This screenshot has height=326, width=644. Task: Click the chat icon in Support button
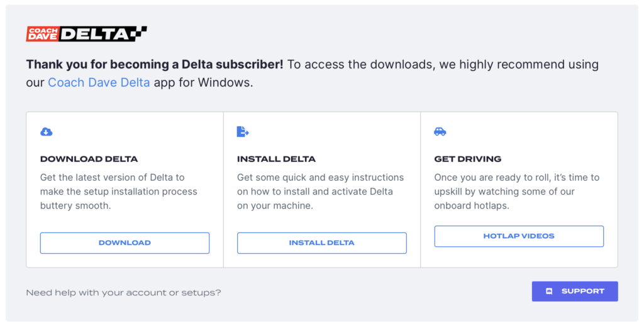point(549,291)
